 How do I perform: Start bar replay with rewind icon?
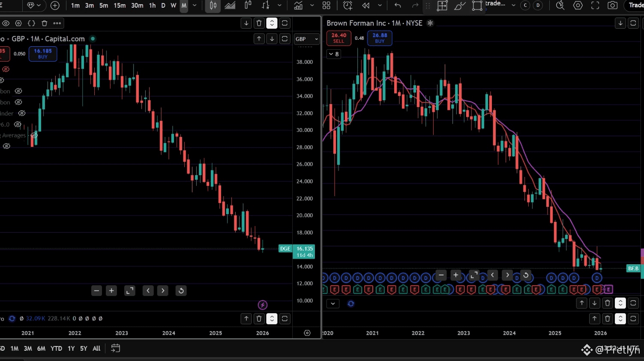pyautogui.click(x=365, y=6)
